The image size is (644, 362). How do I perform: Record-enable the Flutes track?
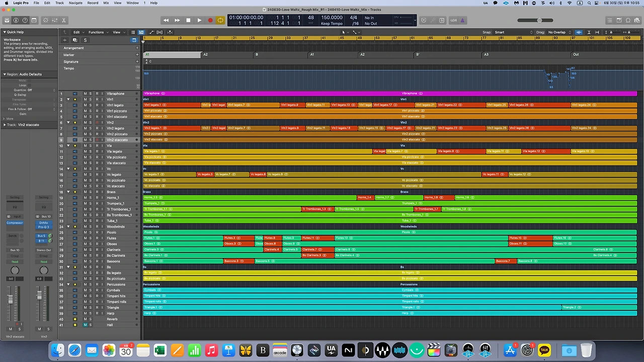coord(97,238)
